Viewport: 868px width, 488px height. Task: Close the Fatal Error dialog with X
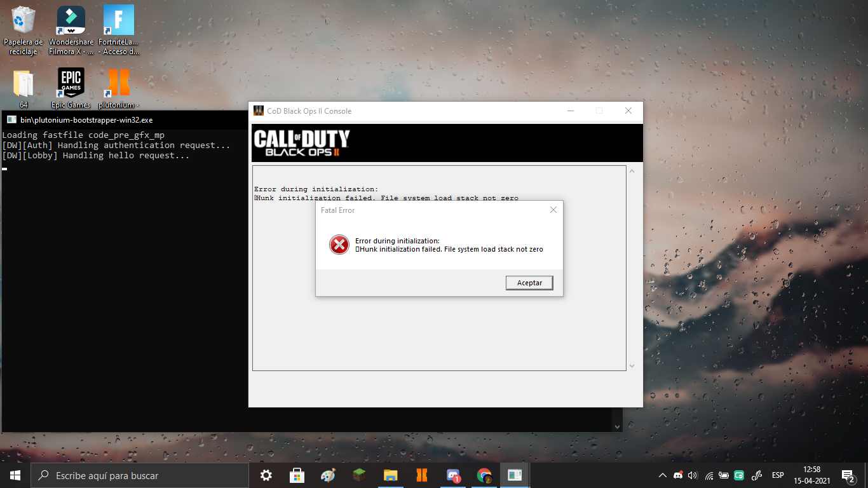point(553,210)
